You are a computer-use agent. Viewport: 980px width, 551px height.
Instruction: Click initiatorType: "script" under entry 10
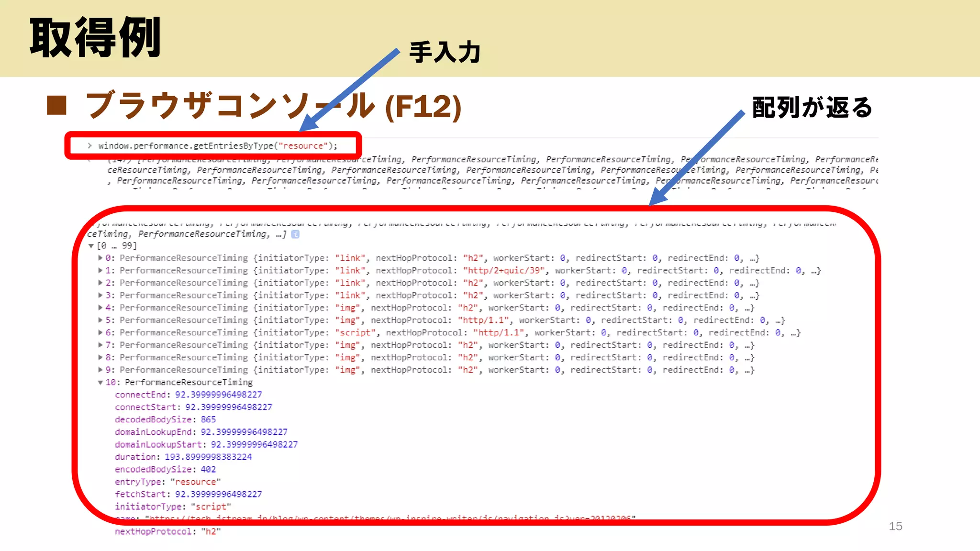(x=173, y=507)
